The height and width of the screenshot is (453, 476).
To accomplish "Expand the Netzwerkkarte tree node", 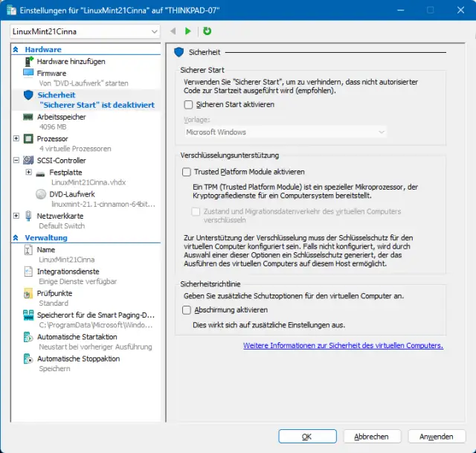I will (16, 216).
